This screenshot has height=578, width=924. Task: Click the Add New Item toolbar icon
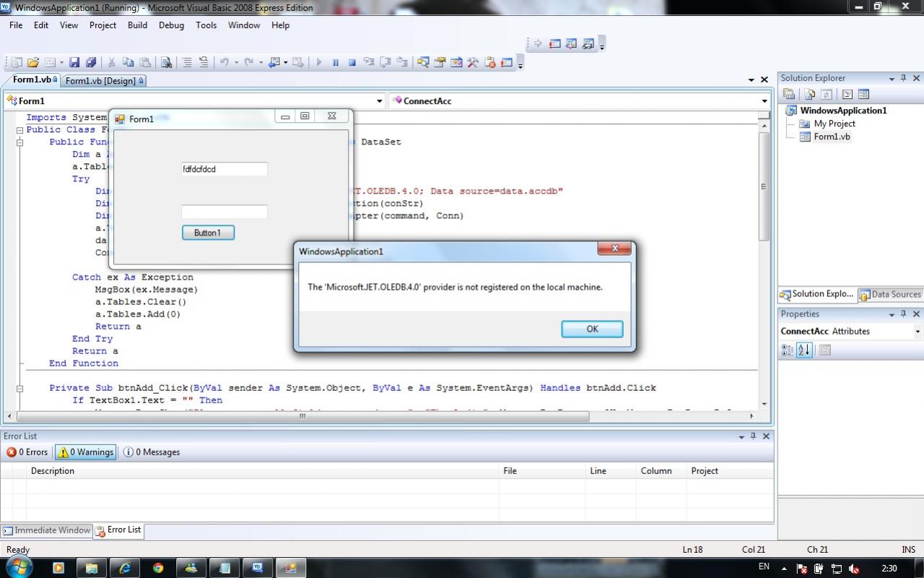(x=50, y=62)
